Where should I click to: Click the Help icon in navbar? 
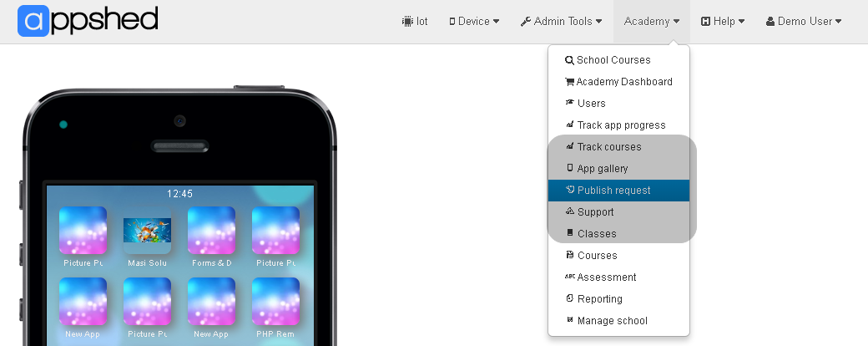705,22
